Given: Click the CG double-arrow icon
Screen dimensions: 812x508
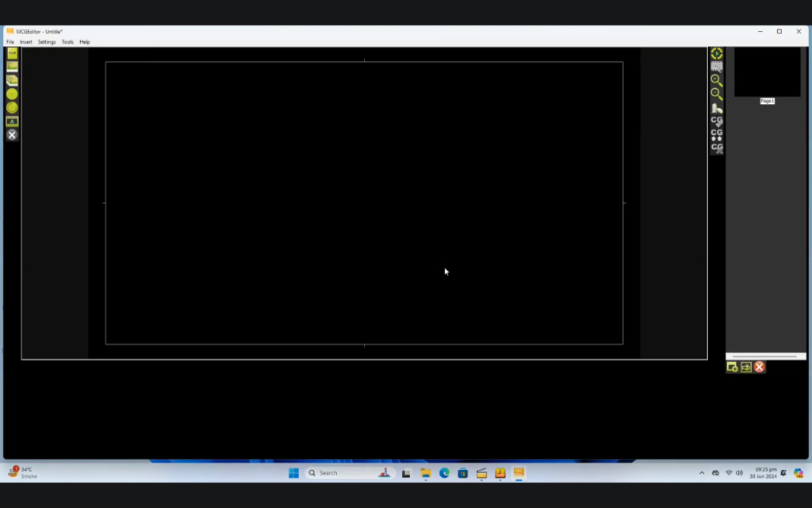Looking at the screenshot, I should [717, 135].
